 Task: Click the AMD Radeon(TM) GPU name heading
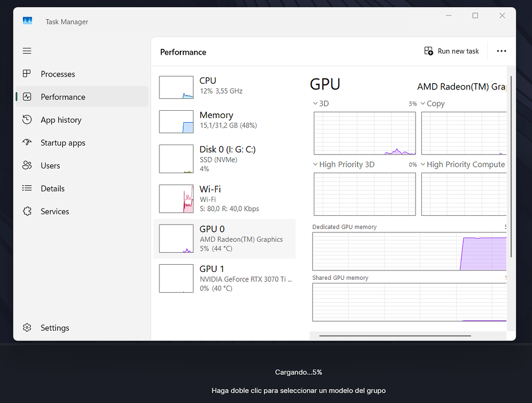coord(462,86)
